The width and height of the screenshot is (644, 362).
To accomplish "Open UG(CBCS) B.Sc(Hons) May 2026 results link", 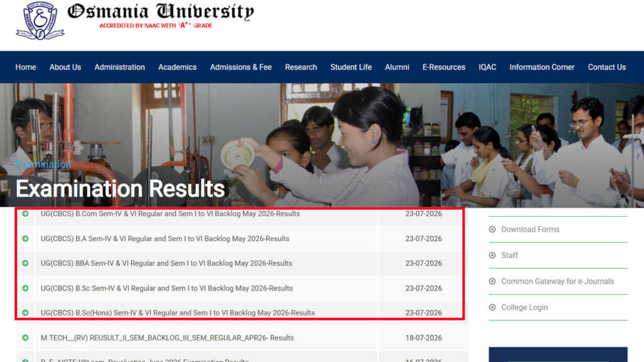I will [177, 313].
